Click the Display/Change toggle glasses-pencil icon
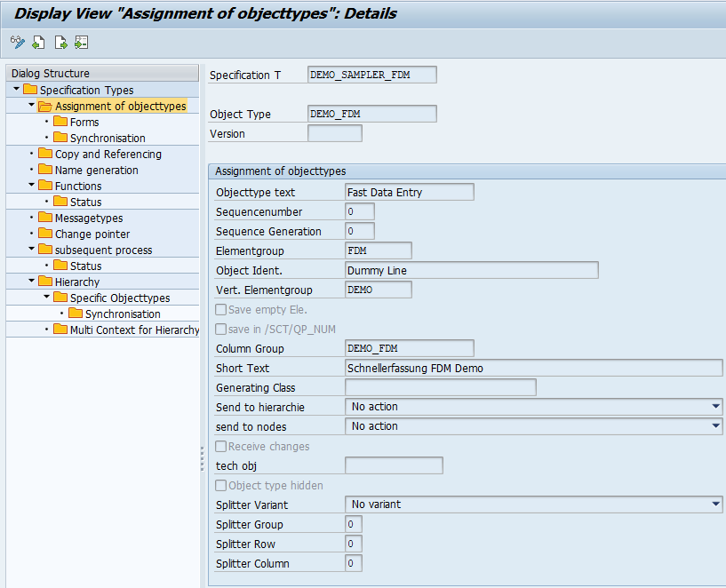 click(x=17, y=43)
